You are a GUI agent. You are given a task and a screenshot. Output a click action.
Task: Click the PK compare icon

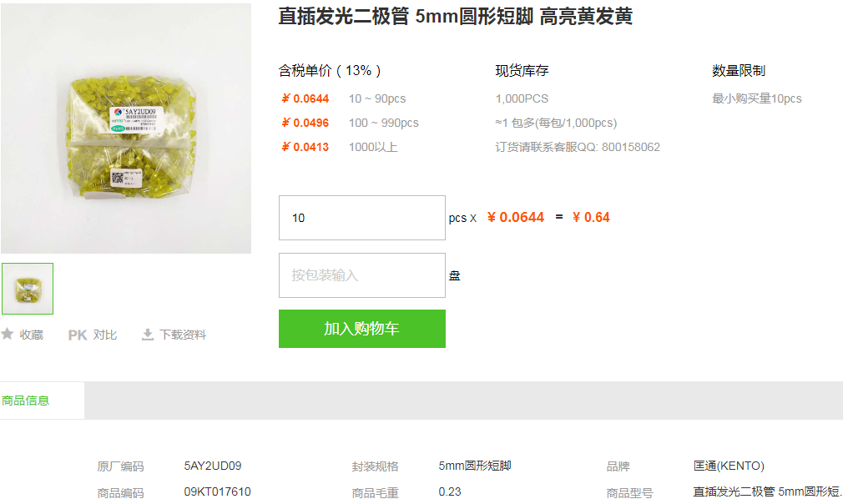78,335
